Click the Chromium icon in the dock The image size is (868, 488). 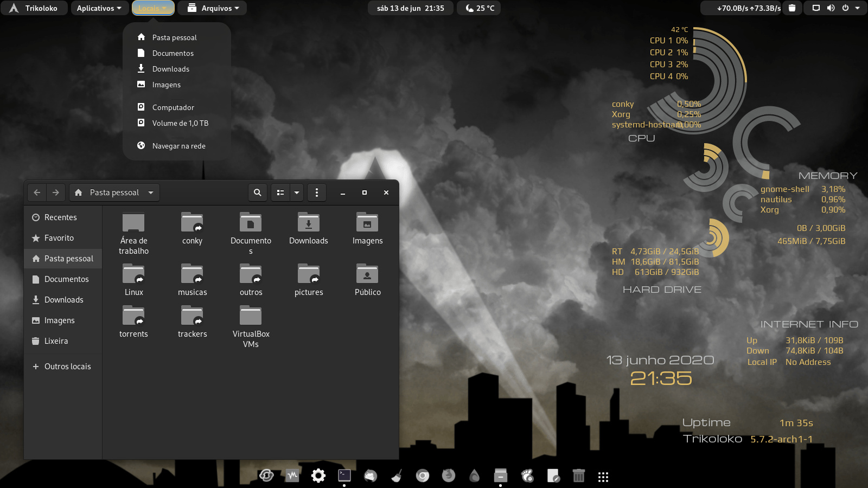click(423, 476)
